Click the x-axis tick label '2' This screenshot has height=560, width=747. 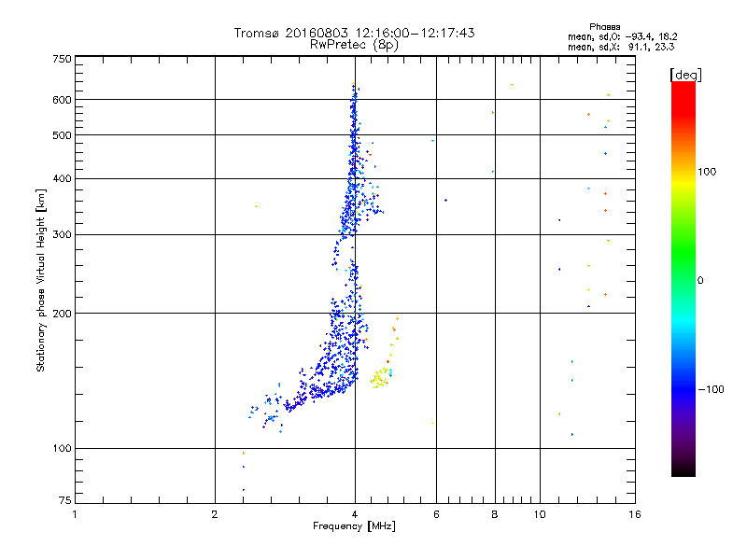[x=215, y=514]
